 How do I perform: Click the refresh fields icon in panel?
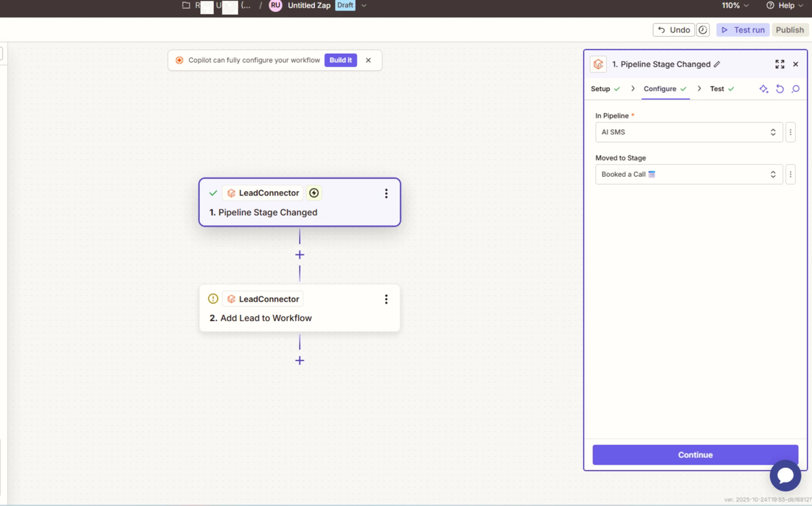click(x=779, y=89)
